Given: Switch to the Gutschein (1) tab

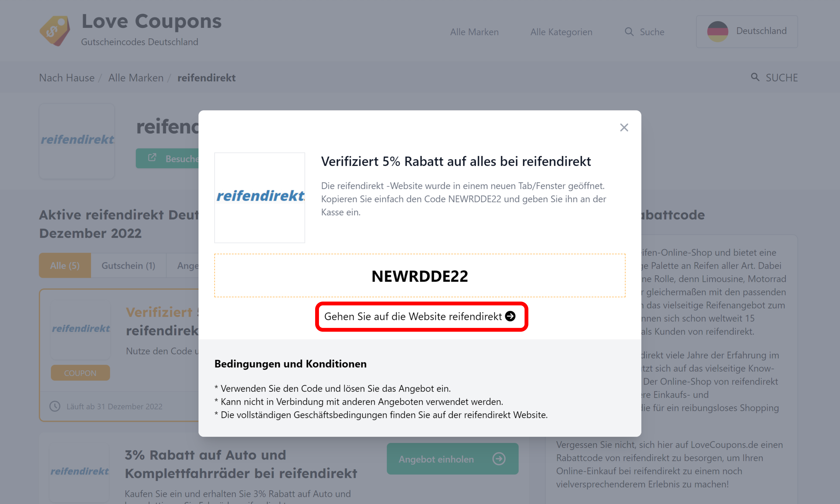Looking at the screenshot, I should pos(129,266).
